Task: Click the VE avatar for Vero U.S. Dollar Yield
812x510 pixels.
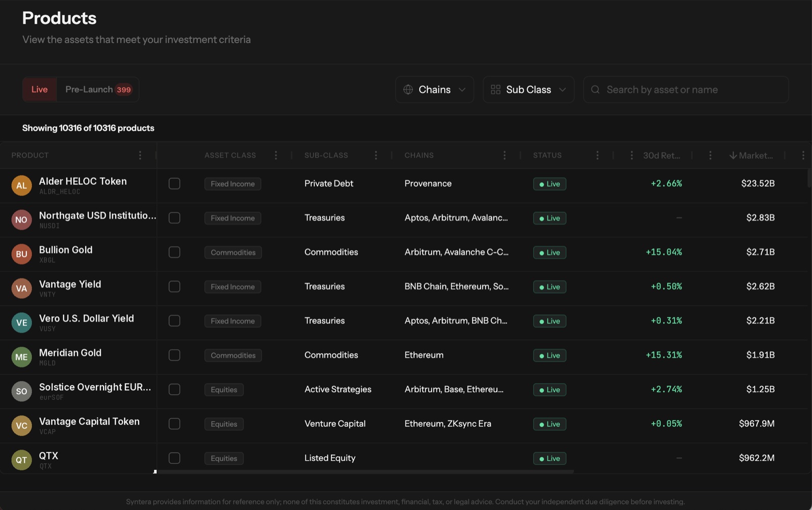Action: (21, 323)
